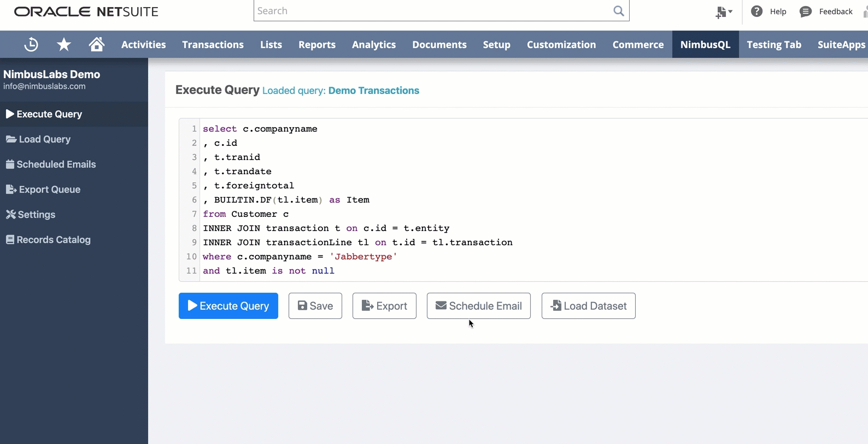This screenshot has height=444, width=868.
Task: Open Load Query in the sidebar
Action: click(x=74, y=139)
